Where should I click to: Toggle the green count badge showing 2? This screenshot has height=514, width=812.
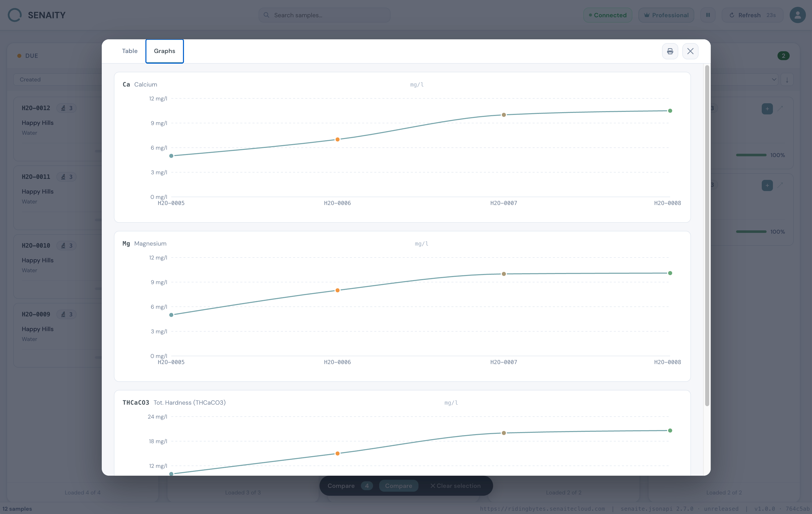click(784, 56)
